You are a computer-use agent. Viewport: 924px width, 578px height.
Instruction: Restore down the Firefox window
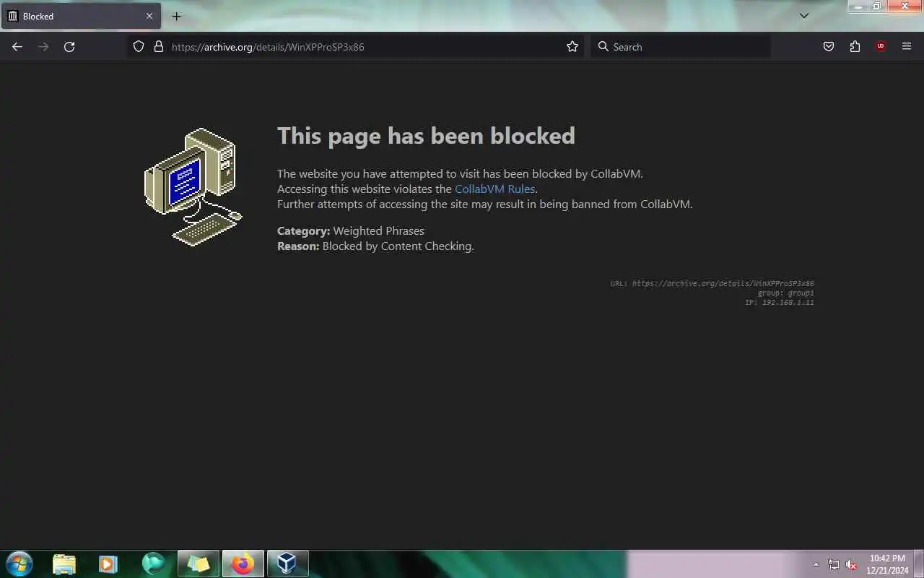876,6
